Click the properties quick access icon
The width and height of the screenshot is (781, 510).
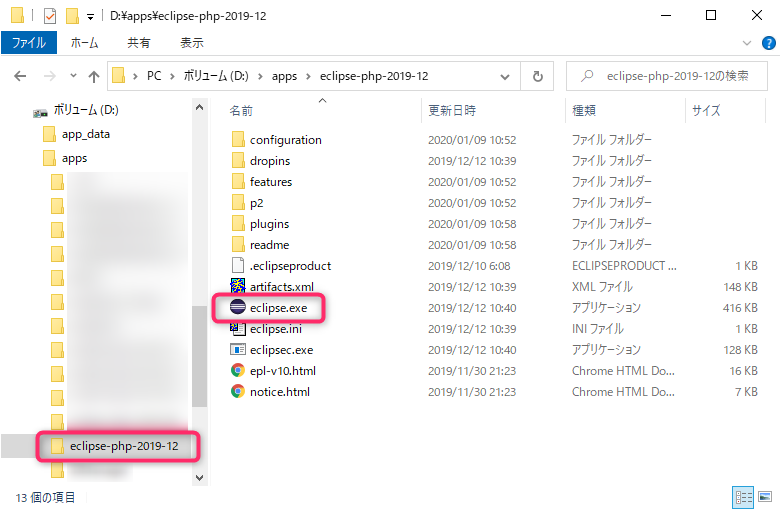(x=50, y=16)
